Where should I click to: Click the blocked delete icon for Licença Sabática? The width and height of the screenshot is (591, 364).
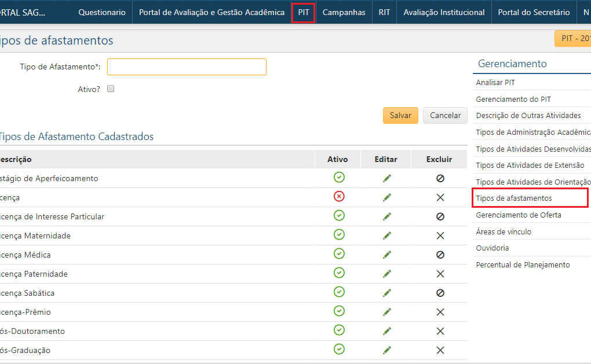pyautogui.click(x=440, y=293)
